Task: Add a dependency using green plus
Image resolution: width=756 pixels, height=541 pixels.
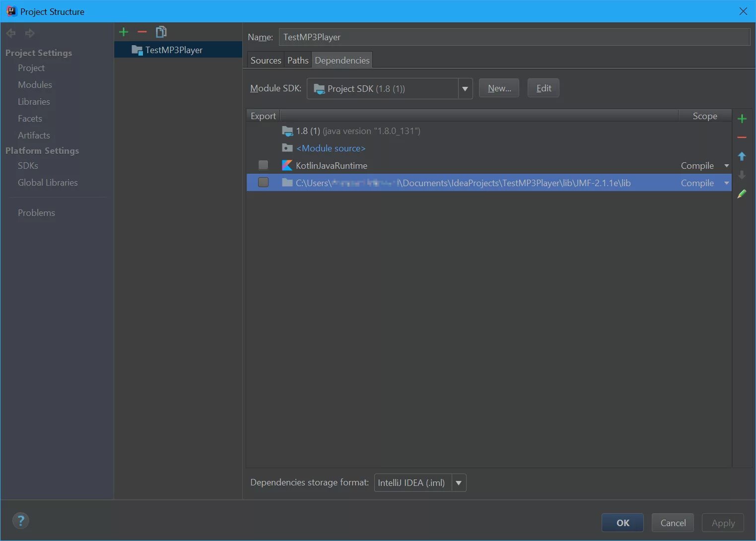Action: pos(742,119)
